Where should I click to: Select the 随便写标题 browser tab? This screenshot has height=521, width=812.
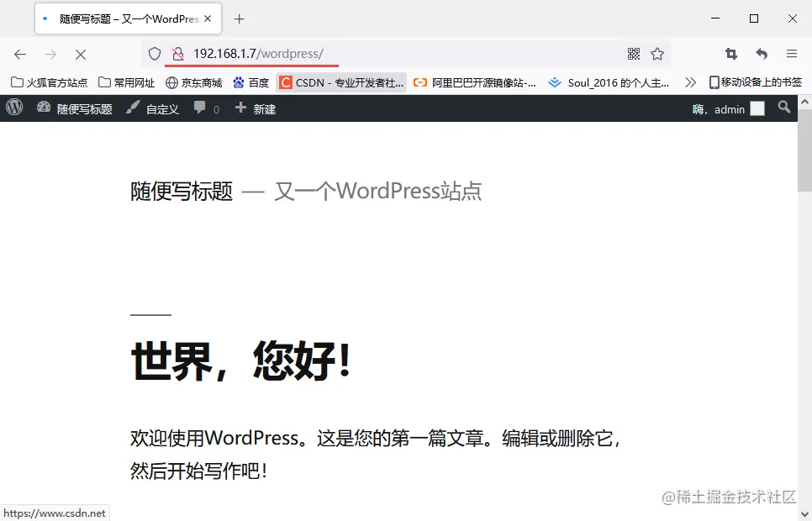coord(122,18)
